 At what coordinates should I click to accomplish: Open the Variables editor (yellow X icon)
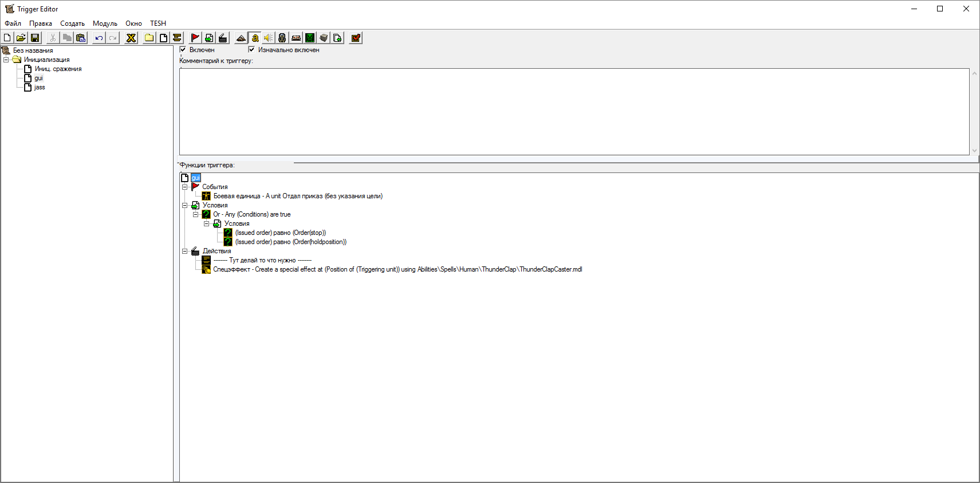(131, 38)
